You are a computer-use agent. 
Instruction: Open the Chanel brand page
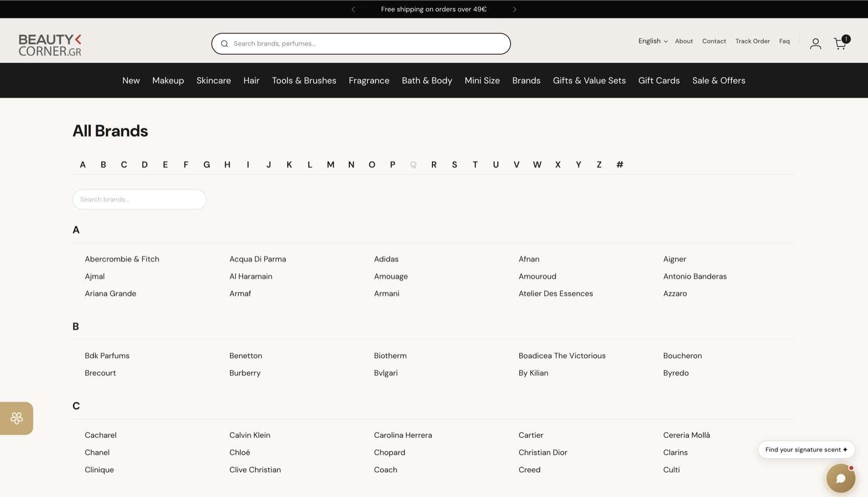[x=97, y=453]
